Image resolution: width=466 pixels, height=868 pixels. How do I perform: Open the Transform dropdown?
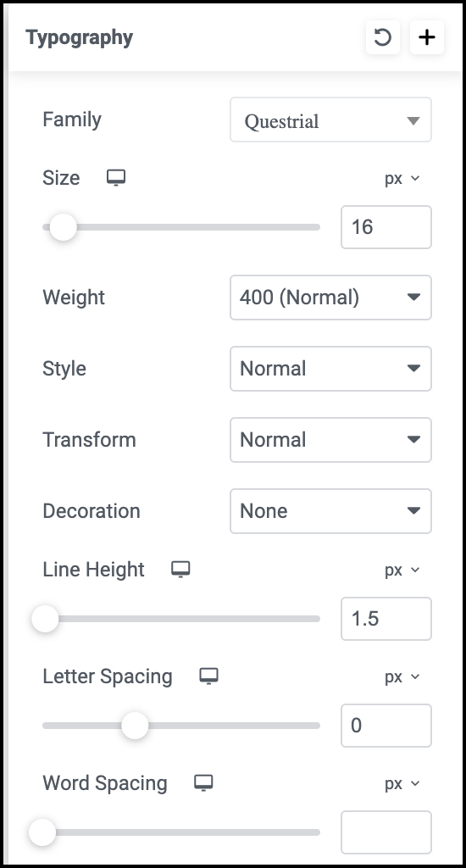point(331,440)
